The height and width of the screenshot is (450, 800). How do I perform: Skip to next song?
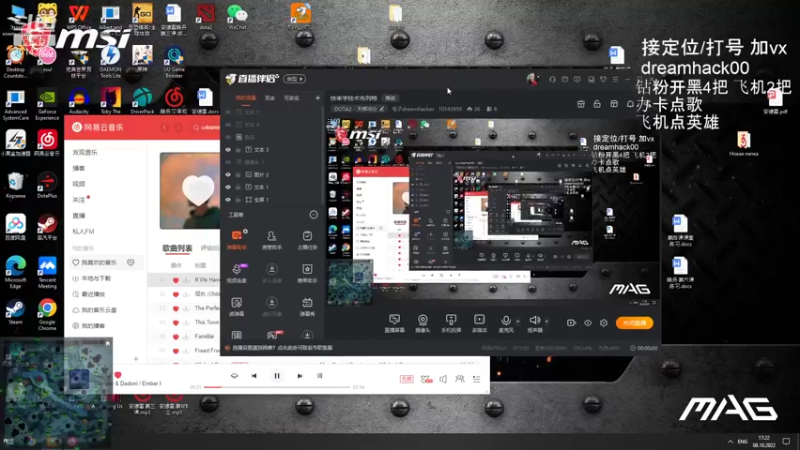tap(300, 376)
